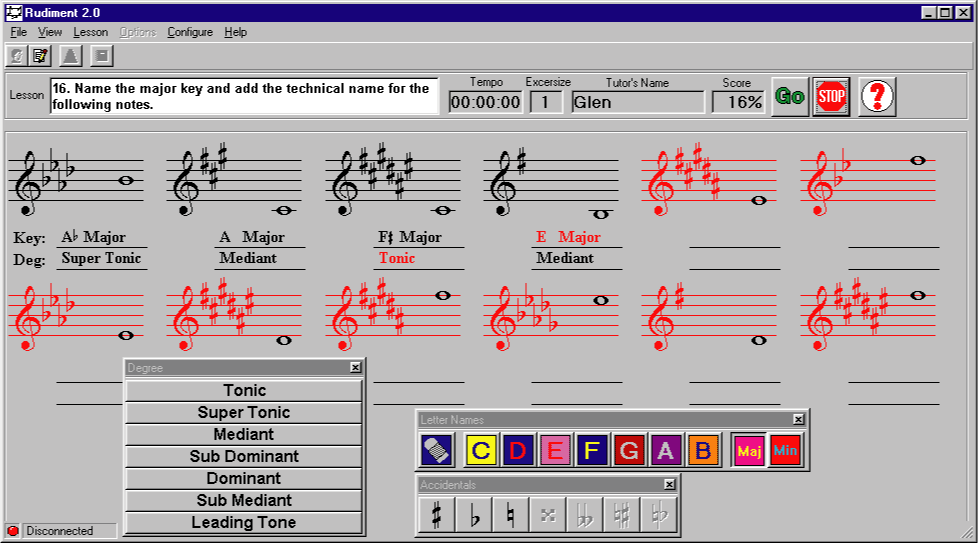Open the View menu

coord(50,32)
